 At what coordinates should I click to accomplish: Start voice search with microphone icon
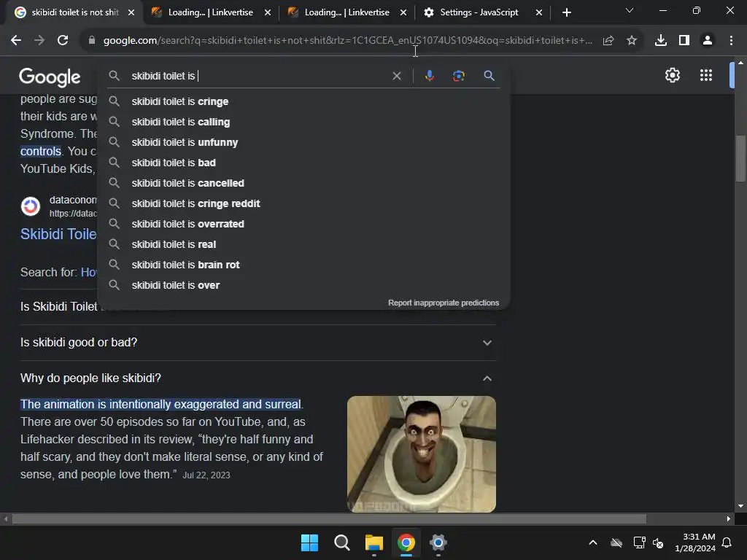429,76
